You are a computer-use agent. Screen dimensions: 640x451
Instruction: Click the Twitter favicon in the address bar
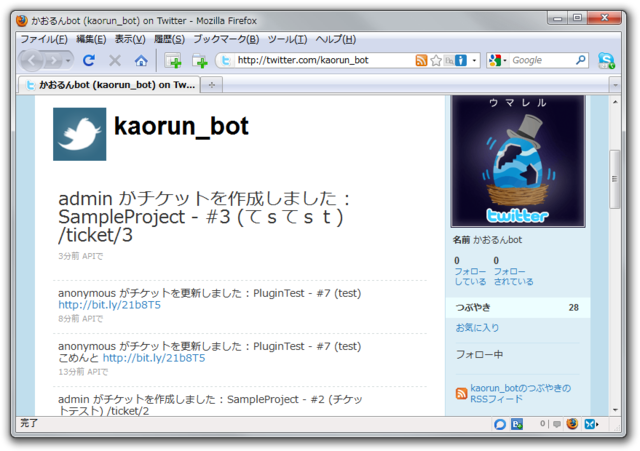click(x=225, y=61)
